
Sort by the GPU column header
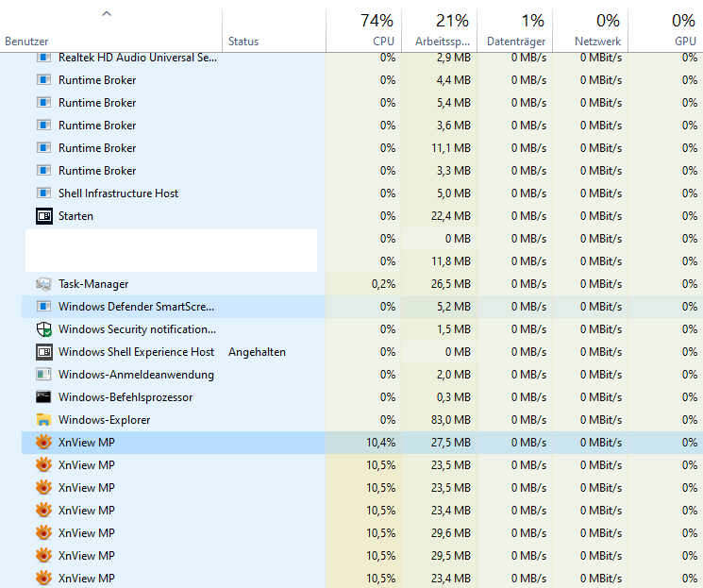click(665, 30)
